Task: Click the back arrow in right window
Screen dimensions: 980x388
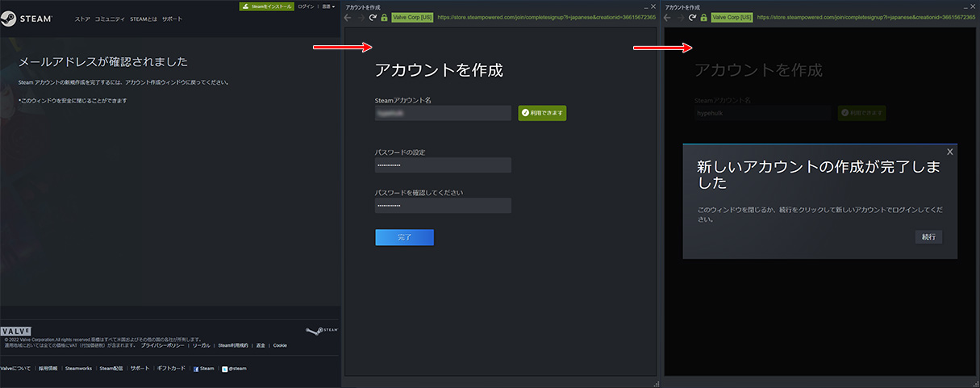Action: (x=668, y=17)
